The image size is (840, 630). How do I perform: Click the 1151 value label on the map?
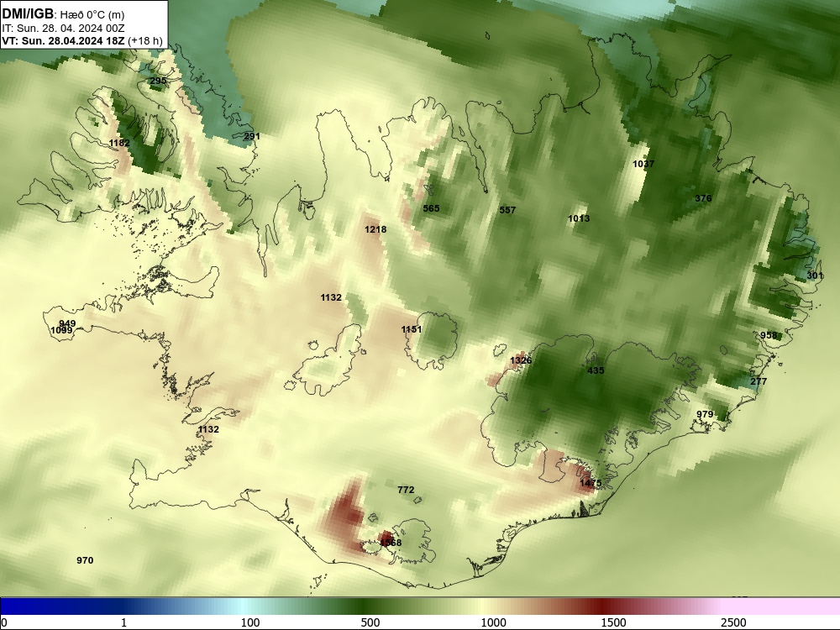point(412,329)
